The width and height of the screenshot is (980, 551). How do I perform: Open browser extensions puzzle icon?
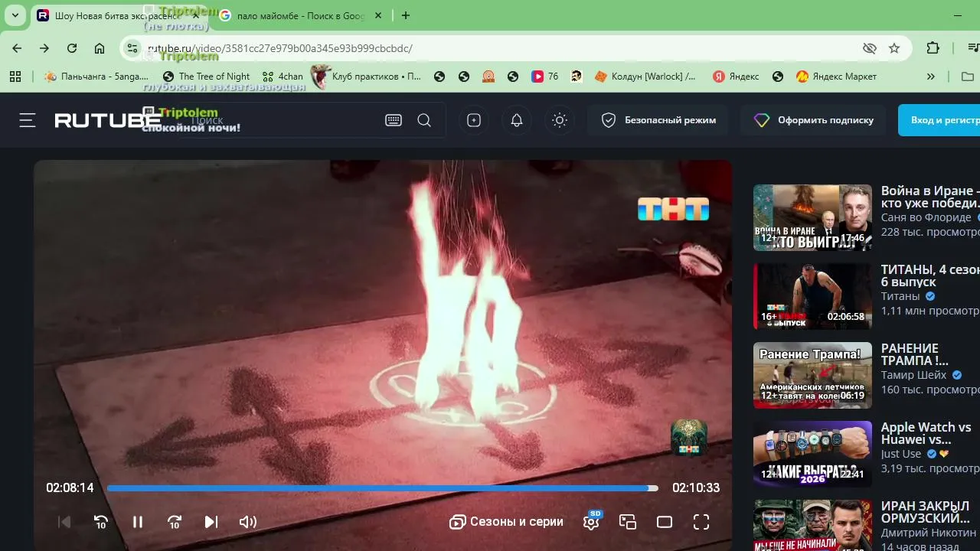[933, 48]
